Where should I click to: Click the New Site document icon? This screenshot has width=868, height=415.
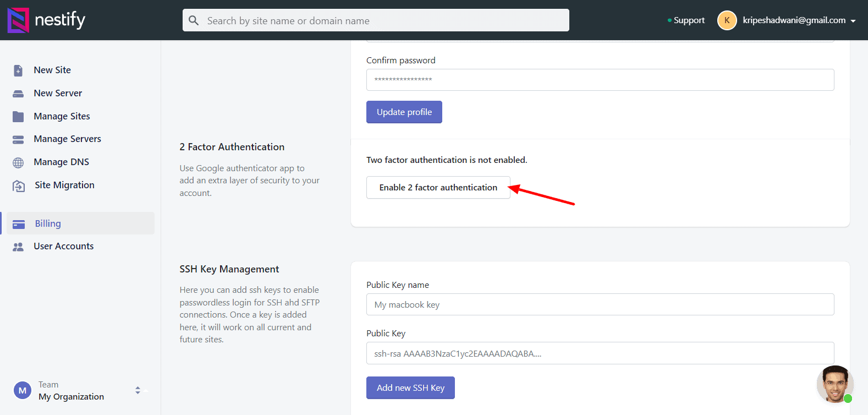pos(18,70)
